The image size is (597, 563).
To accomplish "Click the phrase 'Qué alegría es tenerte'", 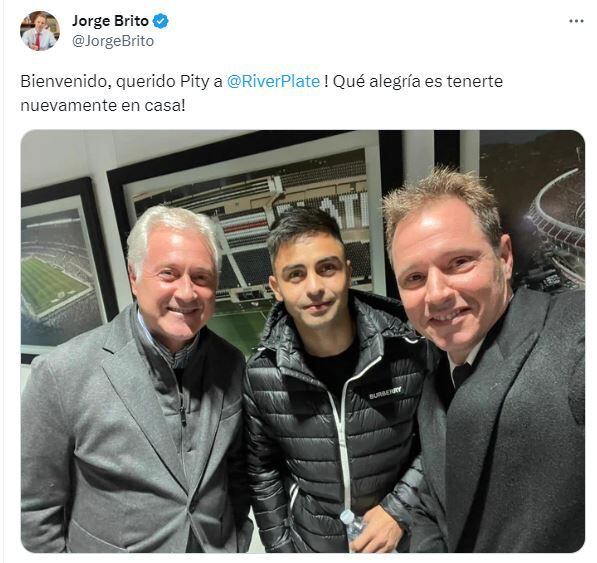I will pos(418,81).
